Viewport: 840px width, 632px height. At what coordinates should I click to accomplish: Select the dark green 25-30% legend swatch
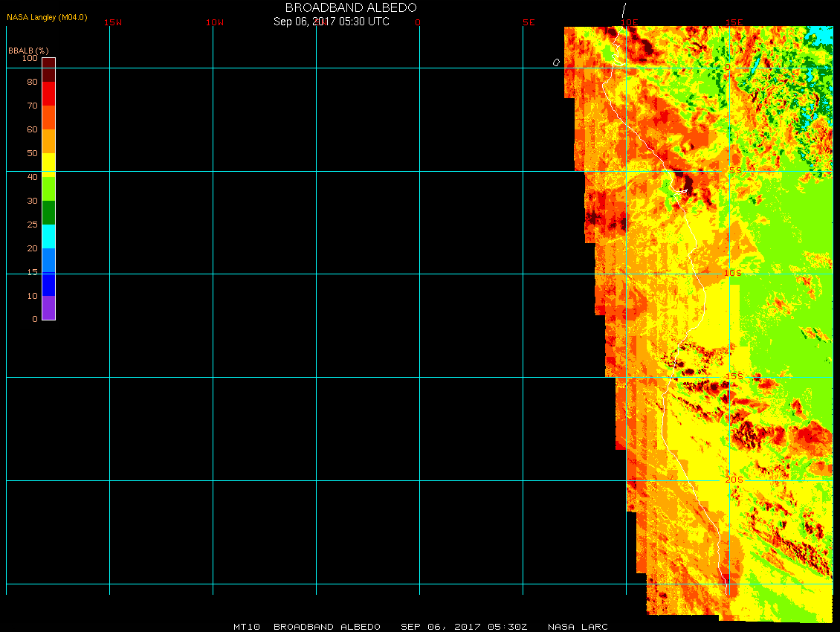click(x=48, y=212)
